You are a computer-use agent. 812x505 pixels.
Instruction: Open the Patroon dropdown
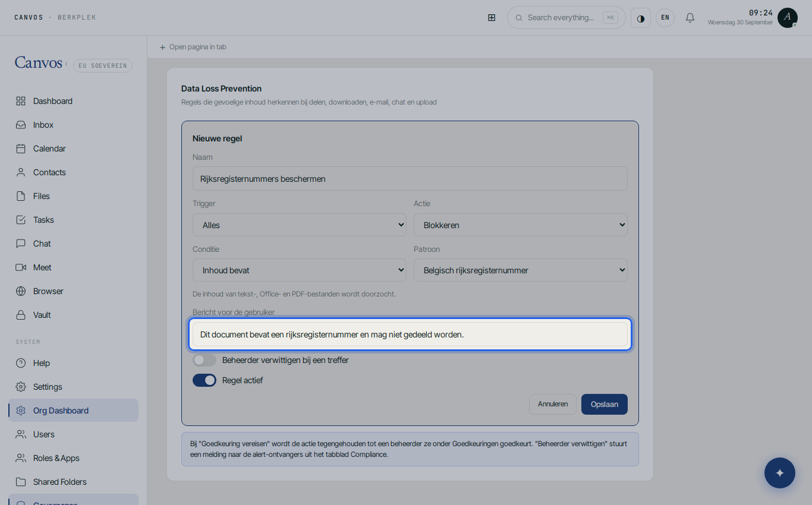pos(521,270)
